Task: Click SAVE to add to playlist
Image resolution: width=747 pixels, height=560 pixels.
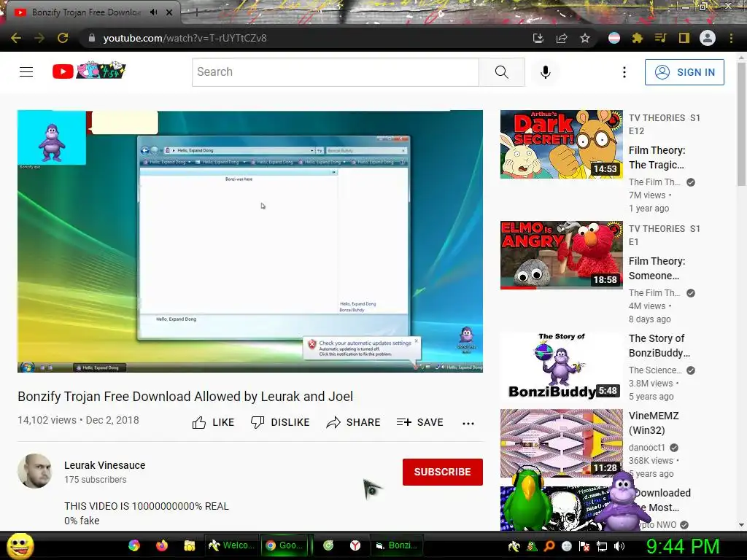Action: 419,422
